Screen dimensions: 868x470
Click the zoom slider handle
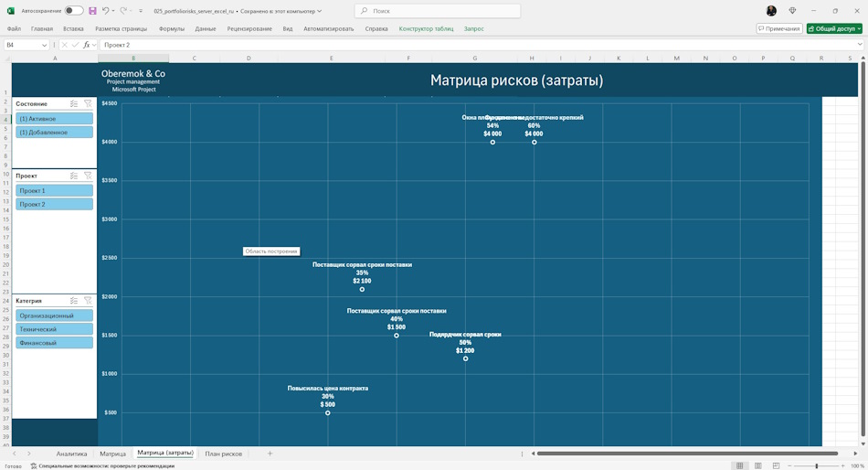pyautogui.click(x=817, y=465)
